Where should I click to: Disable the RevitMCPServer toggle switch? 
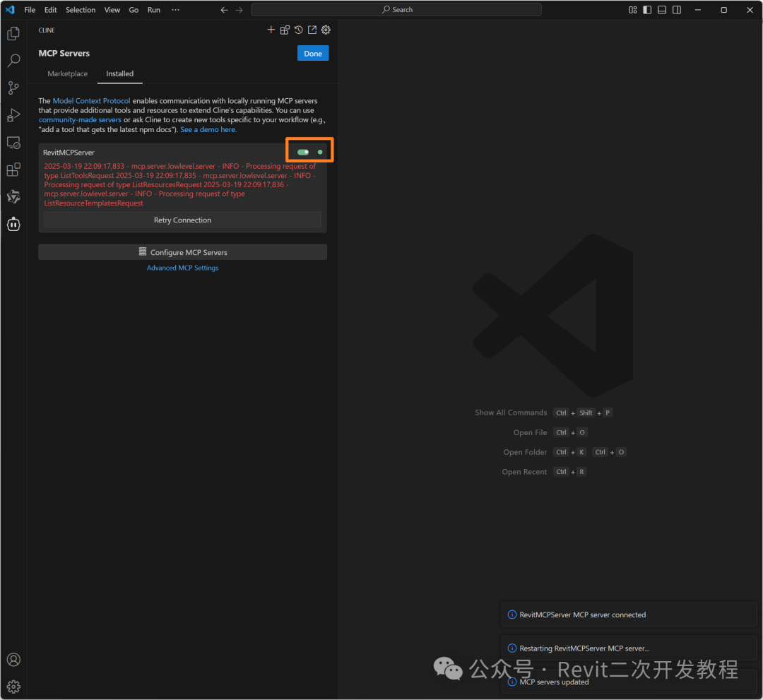point(303,153)
